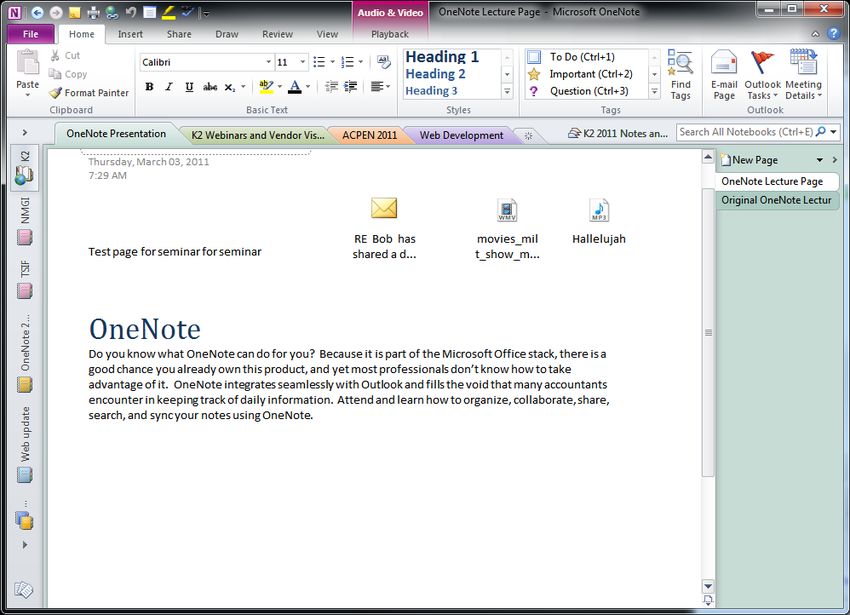Expand the bullet library dropdown arrow
The width and height of the screenshot is (850, 615).
[332, 62]
